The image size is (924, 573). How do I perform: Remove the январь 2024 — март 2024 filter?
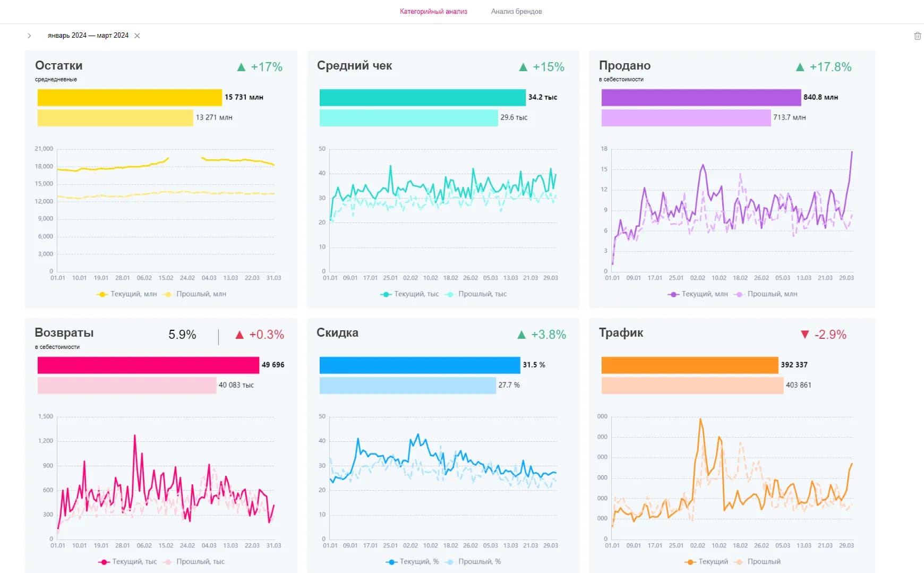[137, 36]
